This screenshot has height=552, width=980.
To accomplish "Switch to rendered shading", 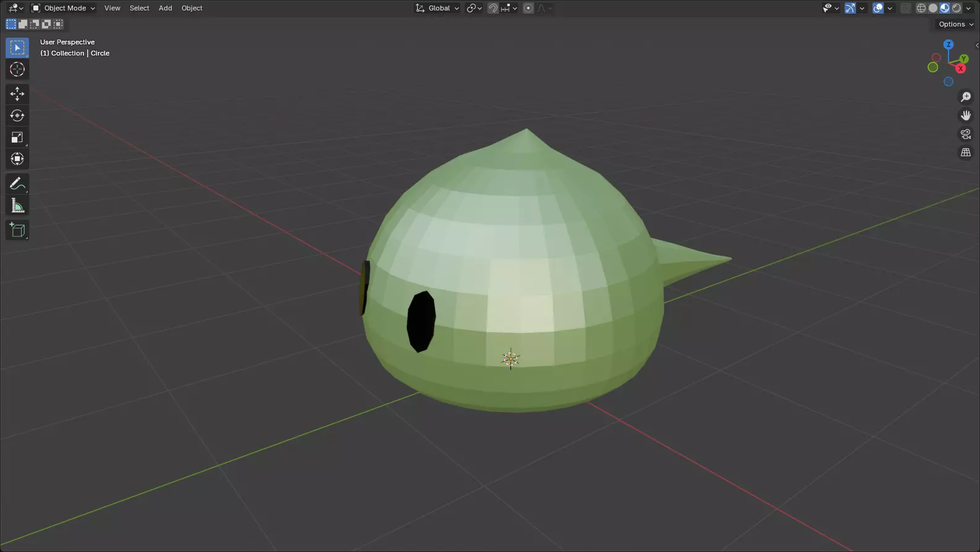I will click(x=957, y=8).
